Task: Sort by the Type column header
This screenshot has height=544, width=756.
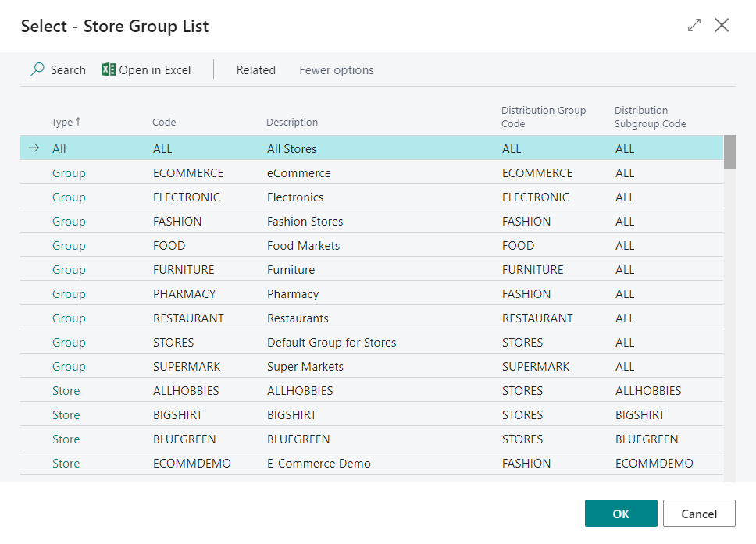Action: coord(62,123)
